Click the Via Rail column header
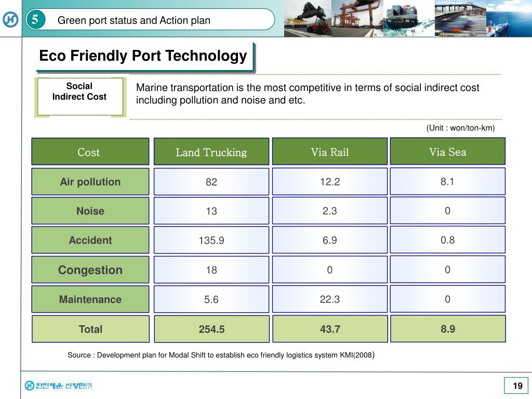This screenshot has width=532, height=399. pyautogui.click(x=330, y=152)
